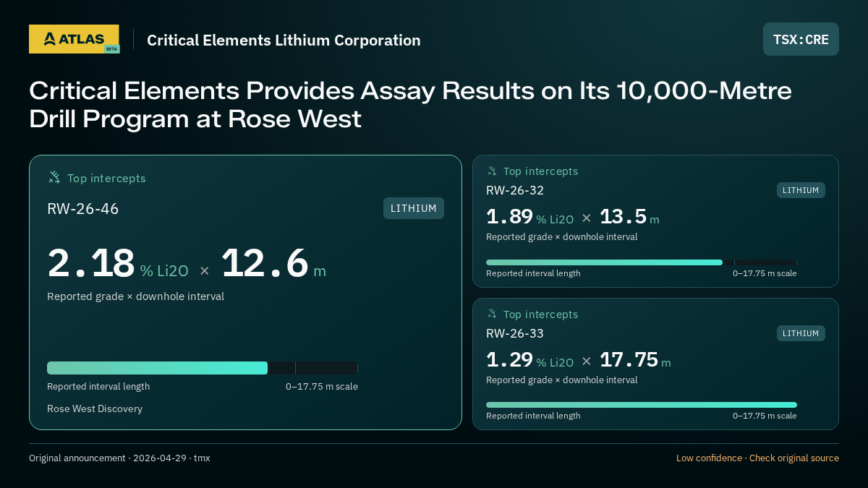Click the 1.89 grade value

coord(509,217)
